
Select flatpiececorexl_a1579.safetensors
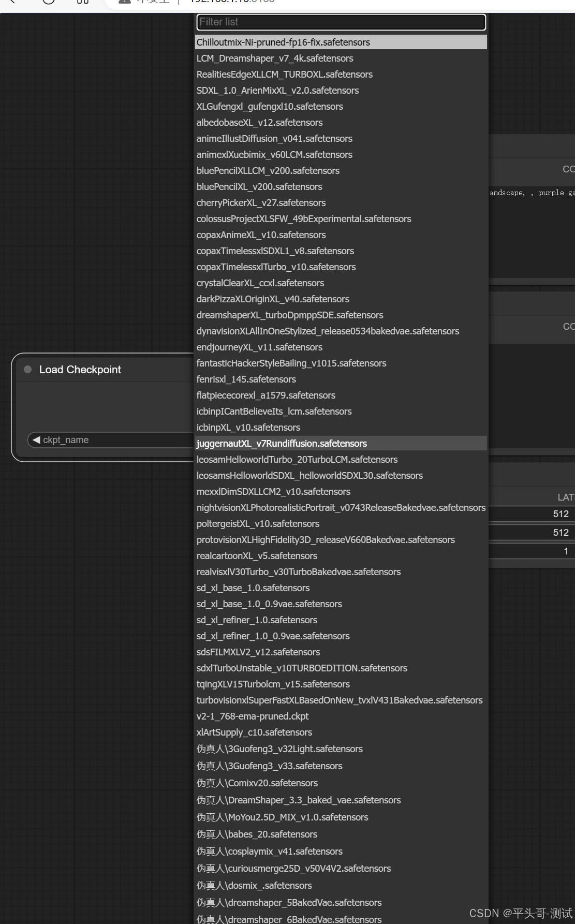(x=341, y=395)
